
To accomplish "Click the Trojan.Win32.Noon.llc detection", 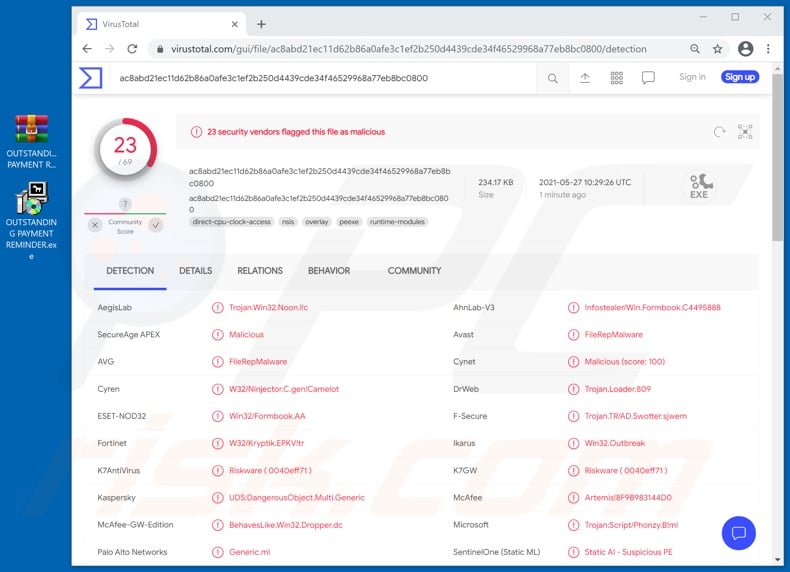I will coord(268,307).
